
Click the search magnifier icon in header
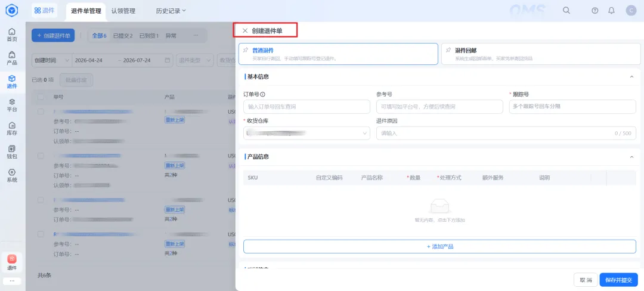pos(566,11)
